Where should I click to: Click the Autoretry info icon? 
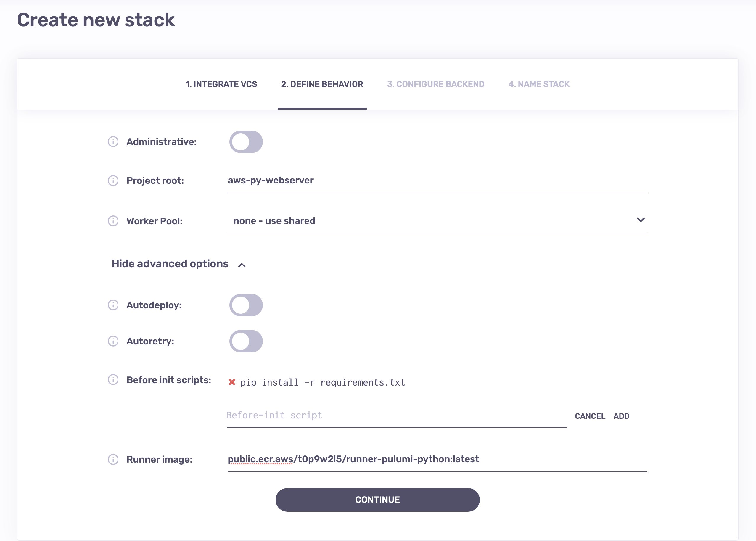pos(113,341)
